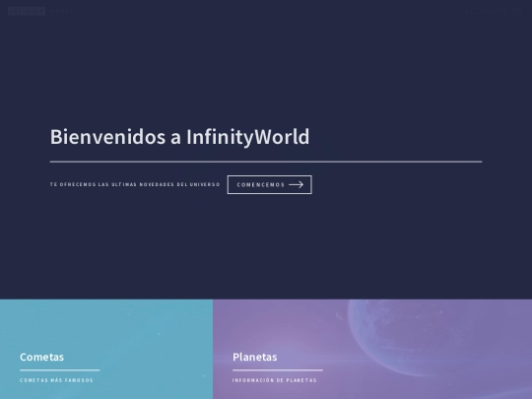This screenshot has width=532, height=399.
Task: Click the COMENCEMOS button with arrow
Action: 269,184
